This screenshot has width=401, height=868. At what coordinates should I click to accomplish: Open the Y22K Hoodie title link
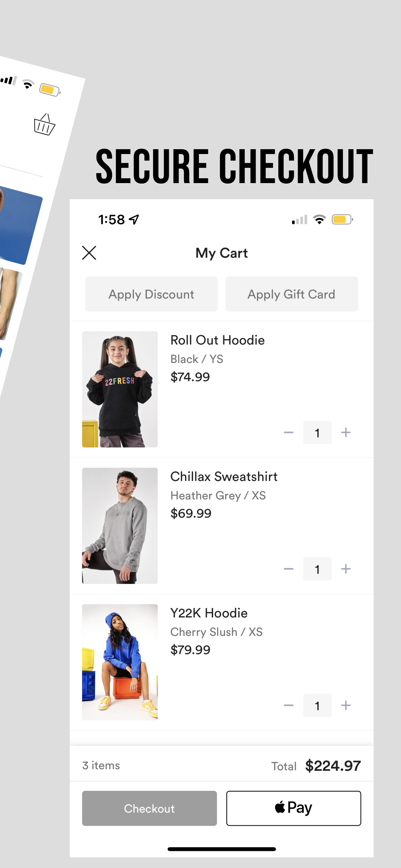point(209,613)
